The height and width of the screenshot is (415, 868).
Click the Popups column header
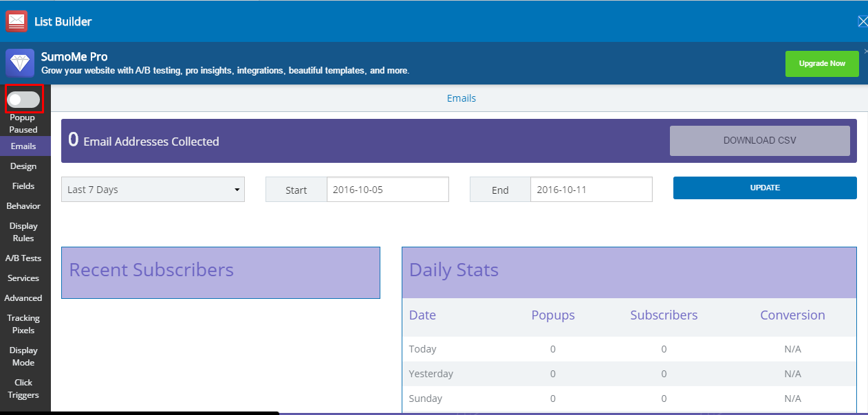(553, 315)
